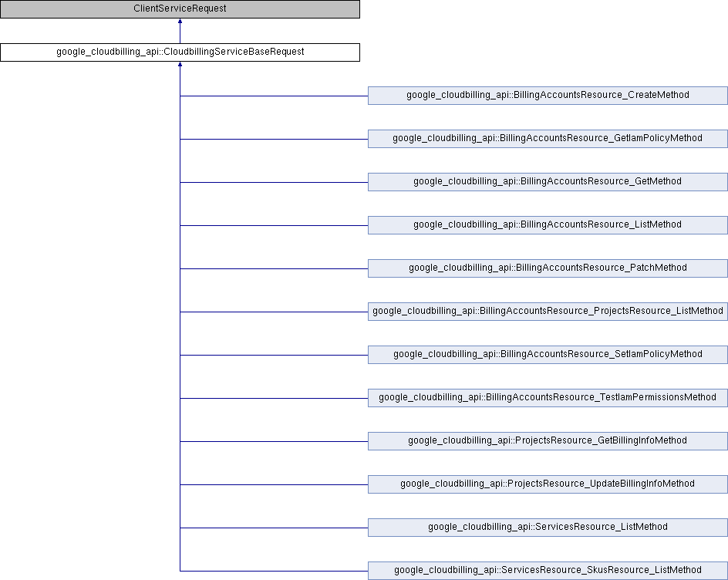Open the CloudbillingServiceBaseRequest class node
This screenshot has width=728, height=580.
(x=180, y=52)
